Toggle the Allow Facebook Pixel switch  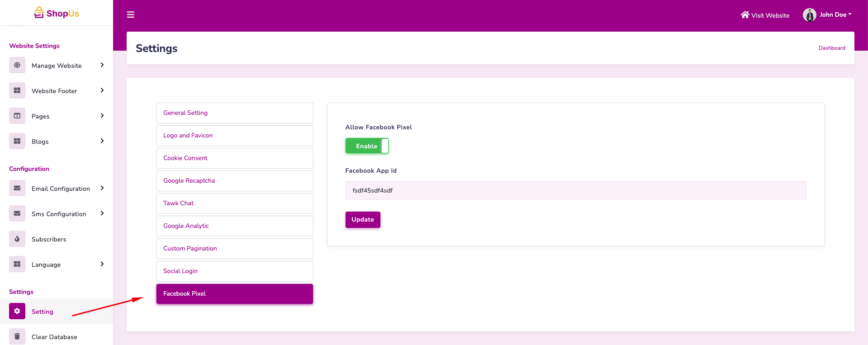click(x=367, y=146)
